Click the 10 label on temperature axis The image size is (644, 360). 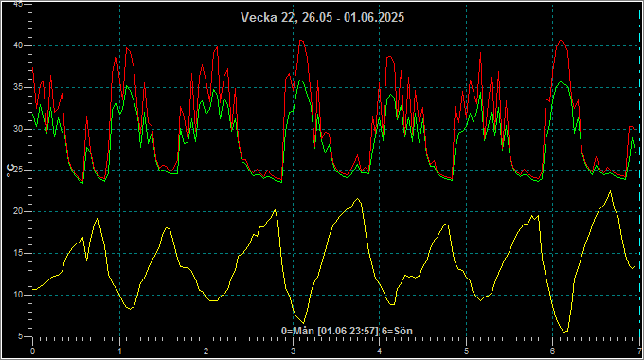pos(18,295)
